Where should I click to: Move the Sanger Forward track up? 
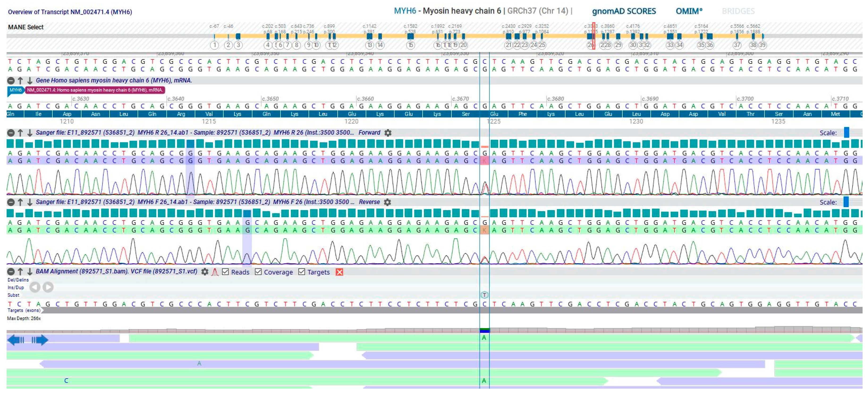(20, 133)
